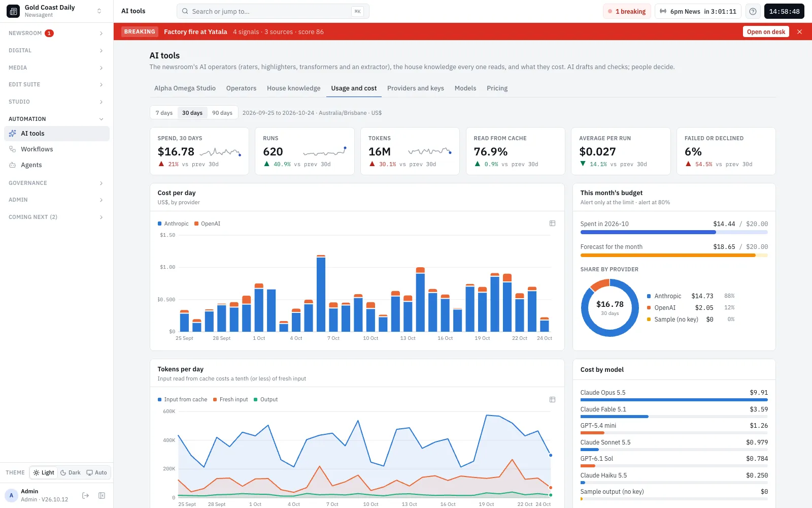This screenshot has height=508, width=812.
Task: Select the 90 days range
Action: 222,113
